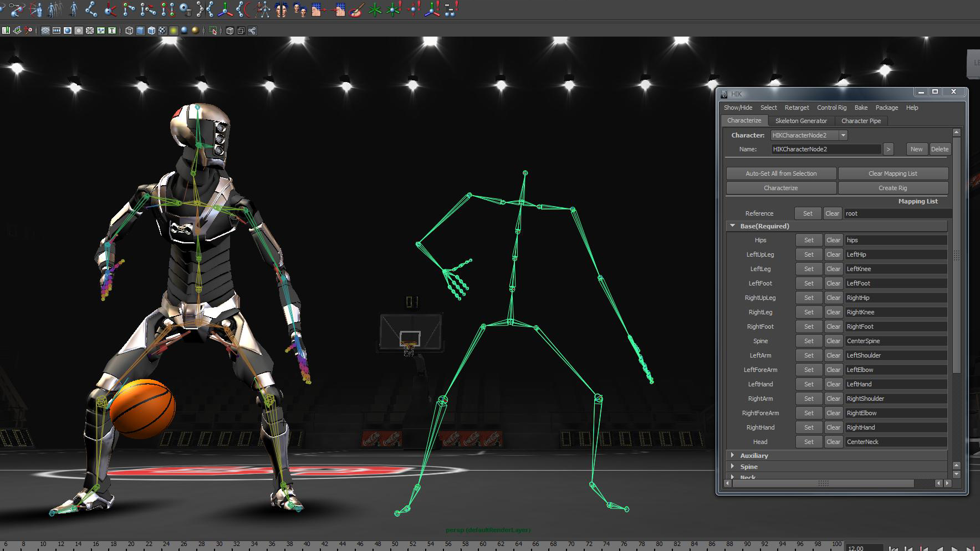Screen dimensions: 980x551
Task: Click the green star with exclamation icon
Action: pyautogui.click(x=394, y=9)
